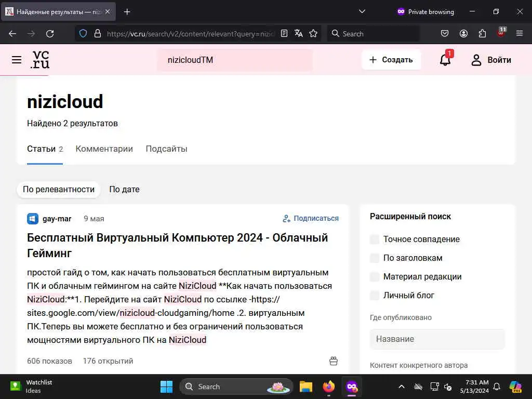Open Windows notification bell
Viewport: 532px width, 399px height.
coord(497,387)
